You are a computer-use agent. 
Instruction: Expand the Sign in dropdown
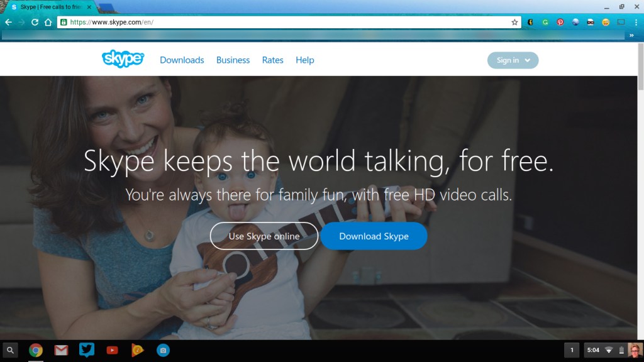tap(513, 60)
